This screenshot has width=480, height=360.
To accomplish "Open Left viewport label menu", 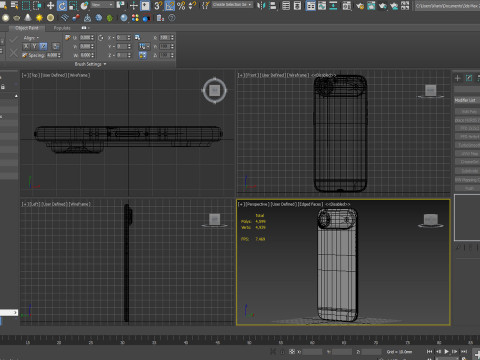I will [x=35, y=204].
